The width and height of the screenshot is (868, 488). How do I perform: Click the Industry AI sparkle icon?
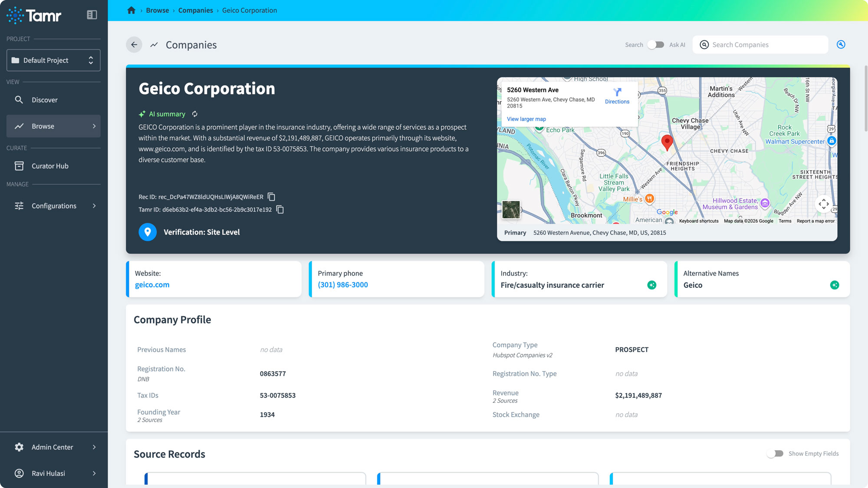tap(651, 285)
